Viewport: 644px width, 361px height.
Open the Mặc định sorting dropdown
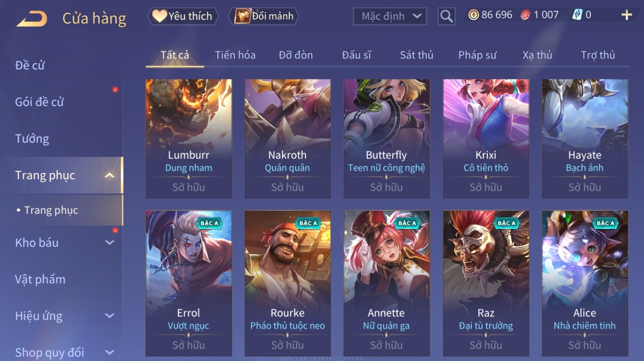pyautogui.click(x=390, y=16)
